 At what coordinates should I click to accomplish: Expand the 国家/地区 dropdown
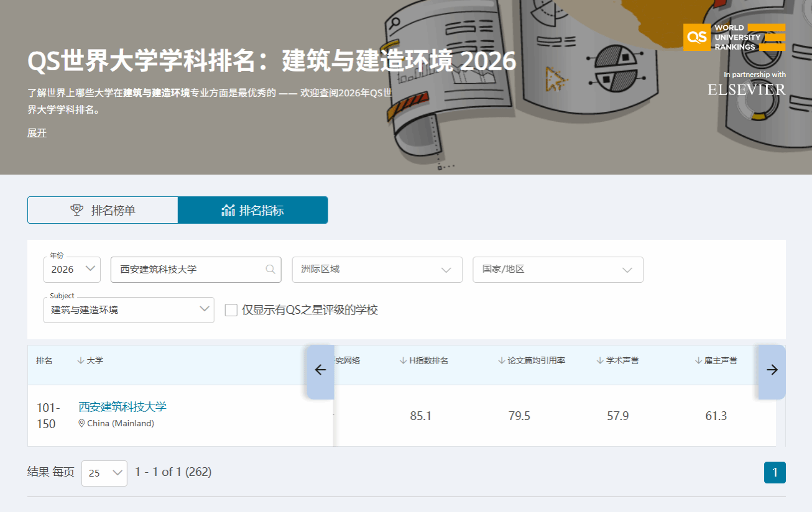[558, 270]
